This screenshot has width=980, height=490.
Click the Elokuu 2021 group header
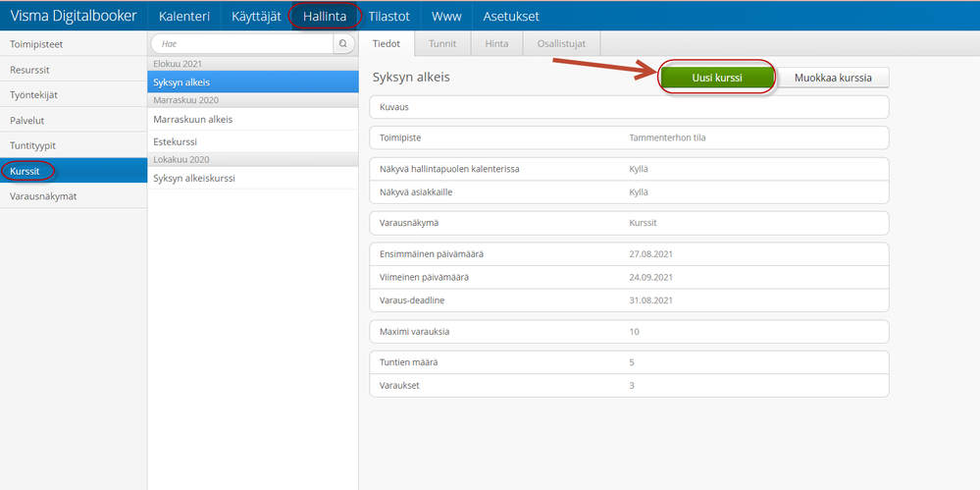tap(253, 64)
